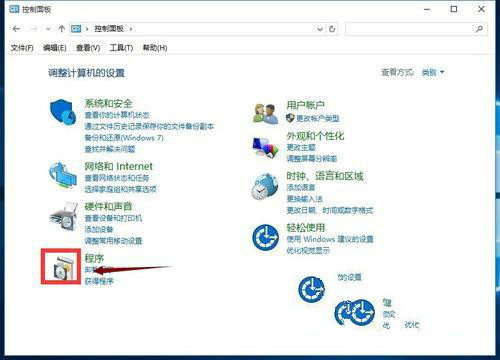Screen dimensions: 500x360
Task: Open the recent locations dropdown arrow
Action: pyautogui.click(x=48, y=29)
